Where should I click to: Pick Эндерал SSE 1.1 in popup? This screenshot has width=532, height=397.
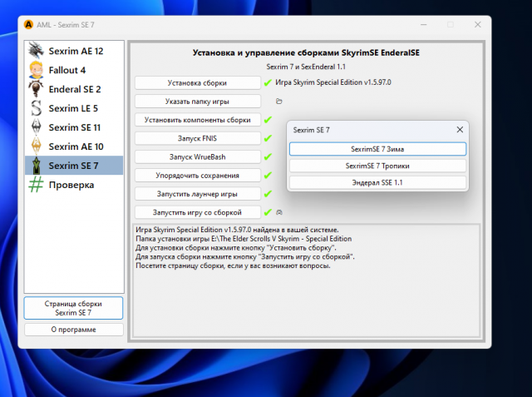pyautogui.click(x=377, y=181)
